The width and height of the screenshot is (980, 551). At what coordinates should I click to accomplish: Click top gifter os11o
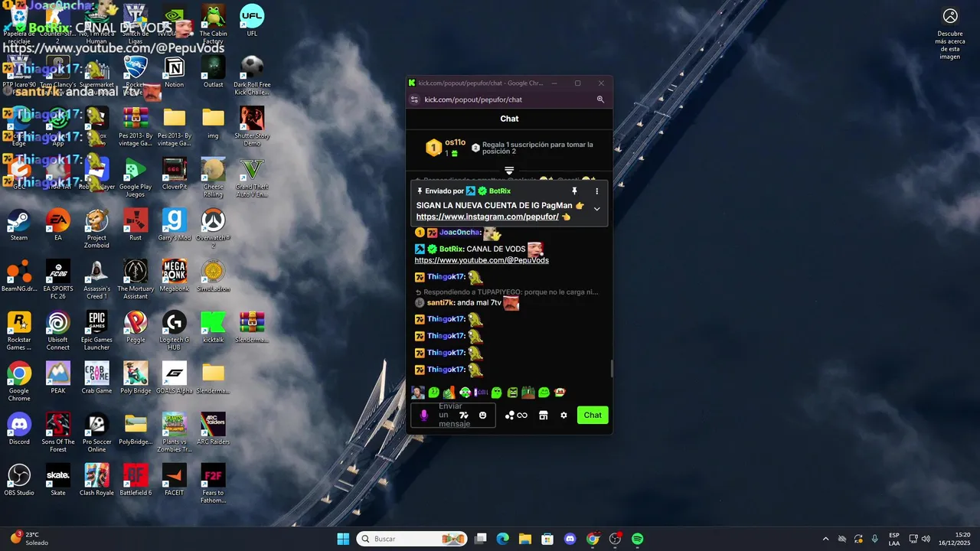click(x=446, y=148)
